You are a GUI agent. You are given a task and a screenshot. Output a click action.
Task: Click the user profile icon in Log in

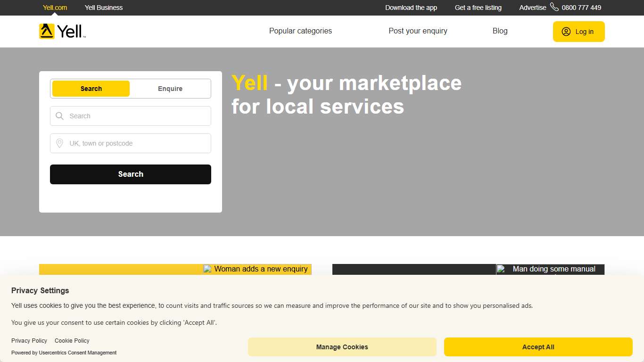566,32
